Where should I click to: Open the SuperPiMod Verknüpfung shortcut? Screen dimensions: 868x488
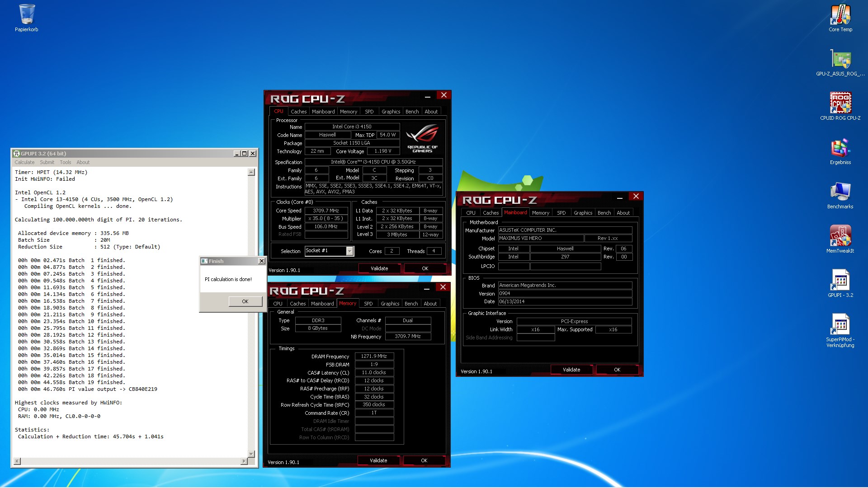point(840,331)
